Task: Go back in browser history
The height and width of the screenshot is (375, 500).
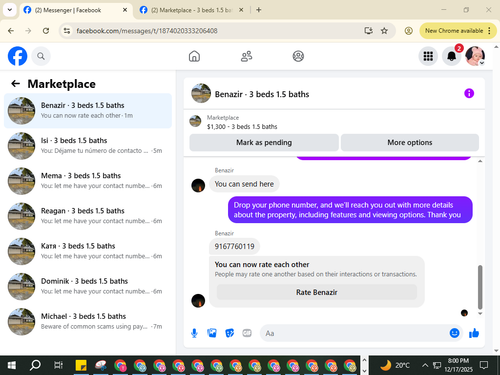Action: pos(11,31)
